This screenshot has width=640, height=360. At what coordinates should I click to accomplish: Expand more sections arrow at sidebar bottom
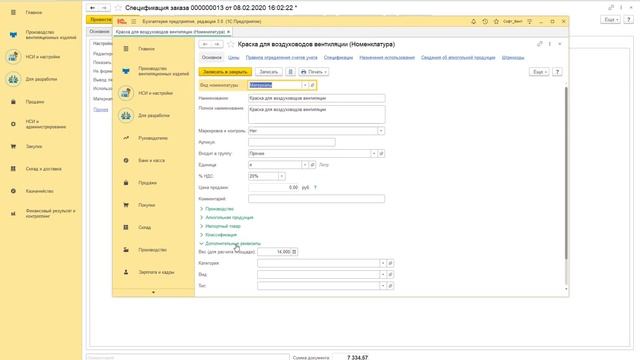(x=153, y=292)
